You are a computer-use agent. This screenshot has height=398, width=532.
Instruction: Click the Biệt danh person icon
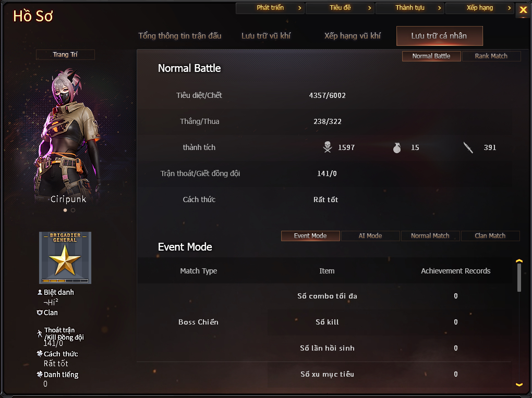40,292
